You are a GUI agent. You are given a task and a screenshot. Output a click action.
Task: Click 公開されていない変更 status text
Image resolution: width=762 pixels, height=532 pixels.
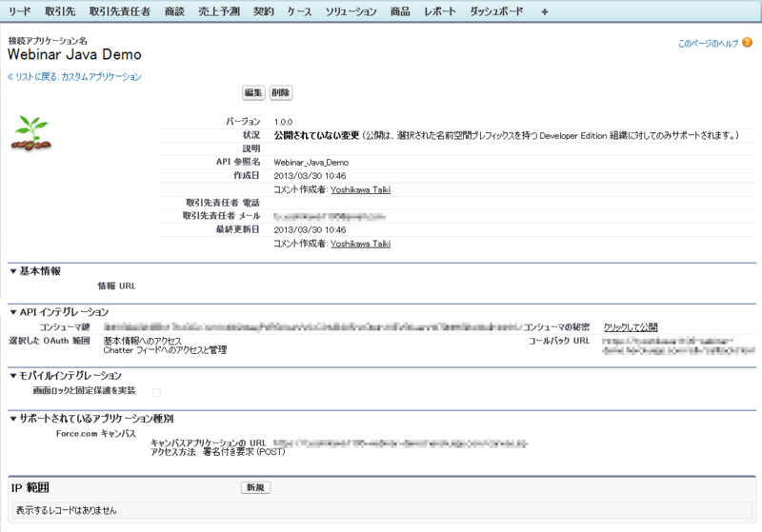[x=316, y=135]
